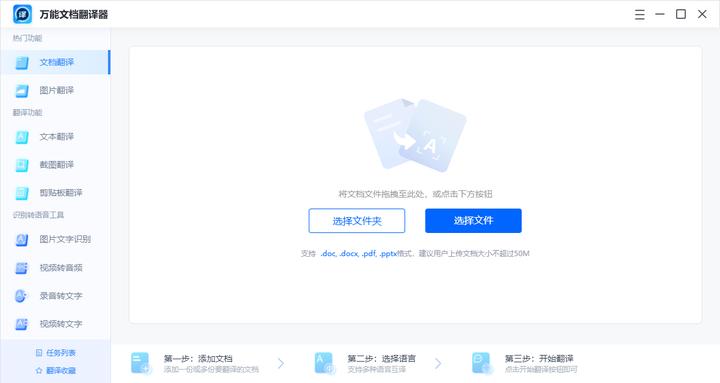Close the translator window
This screenshot has width=720, height=383.
702,14
